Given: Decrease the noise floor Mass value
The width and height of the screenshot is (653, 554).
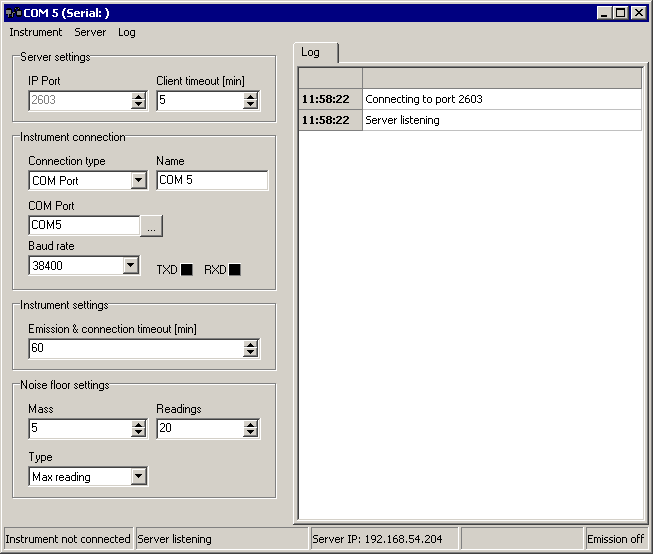Looking at the screenshot, I should pyautogui.click(x=139, y=433).
